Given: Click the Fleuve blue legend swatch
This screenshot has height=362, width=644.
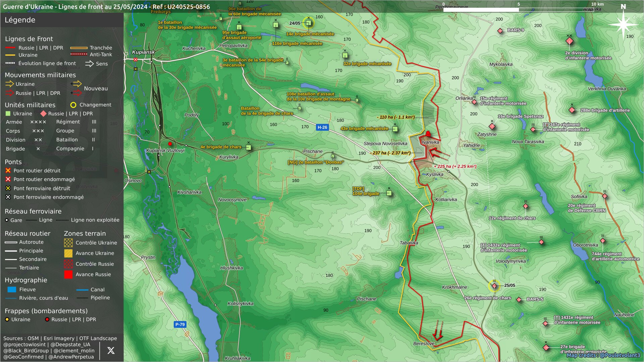Looking at the screenshot, I should pyautogui.click(x=12, y=290).
